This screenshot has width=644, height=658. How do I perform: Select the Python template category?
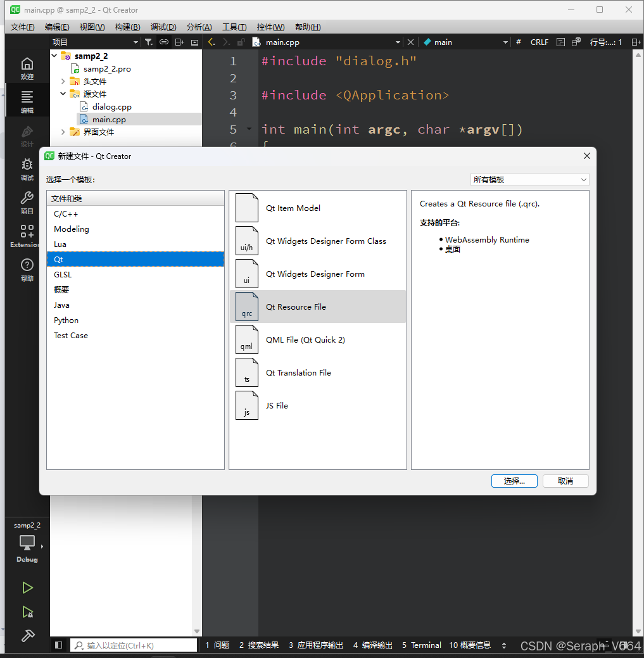coord(136,320)
